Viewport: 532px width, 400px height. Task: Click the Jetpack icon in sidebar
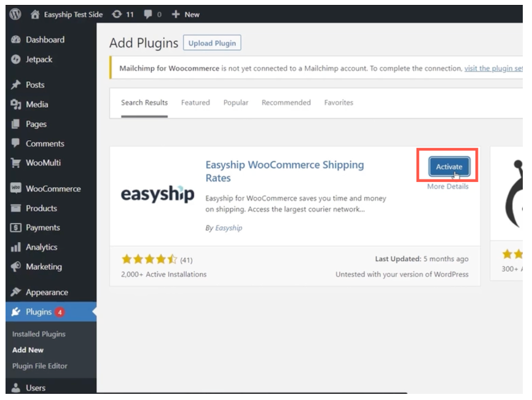(x=15, y=60)
